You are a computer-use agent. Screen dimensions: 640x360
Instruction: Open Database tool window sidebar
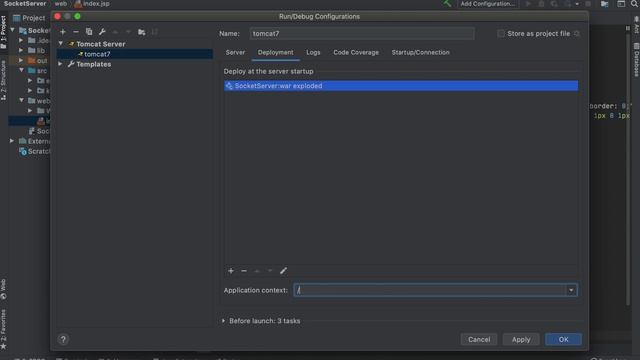636,60
